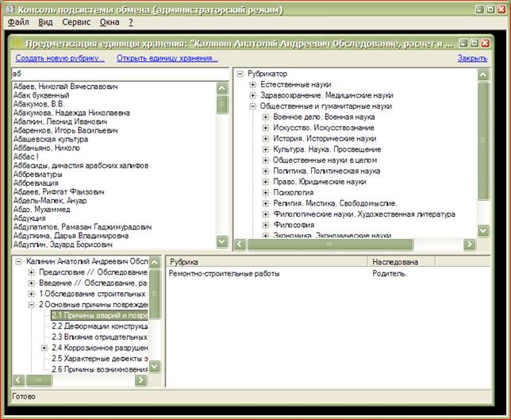The height and width of the screenshot is (420, 511).
Task: Collapse the root Рубрикатор node
Action: 240,73
